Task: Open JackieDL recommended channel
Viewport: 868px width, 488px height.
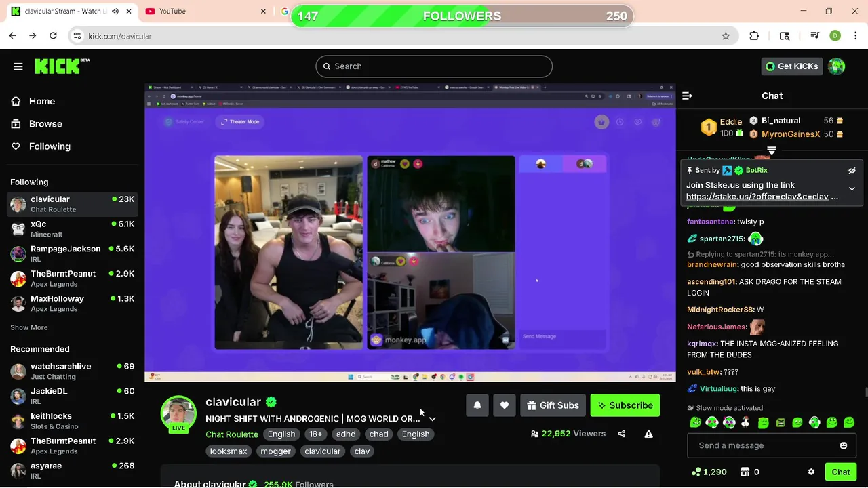Action: [x=72, y=396]
